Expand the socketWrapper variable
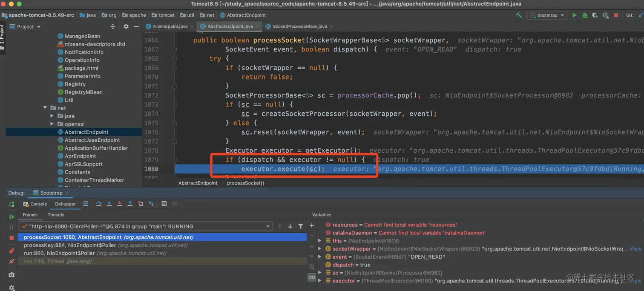Screen dimensions: 644x291 (x=320, y=249)
